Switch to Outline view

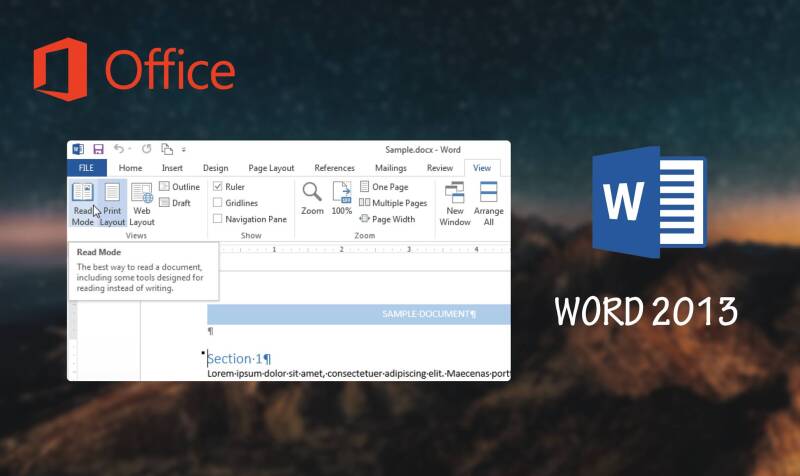179,187
